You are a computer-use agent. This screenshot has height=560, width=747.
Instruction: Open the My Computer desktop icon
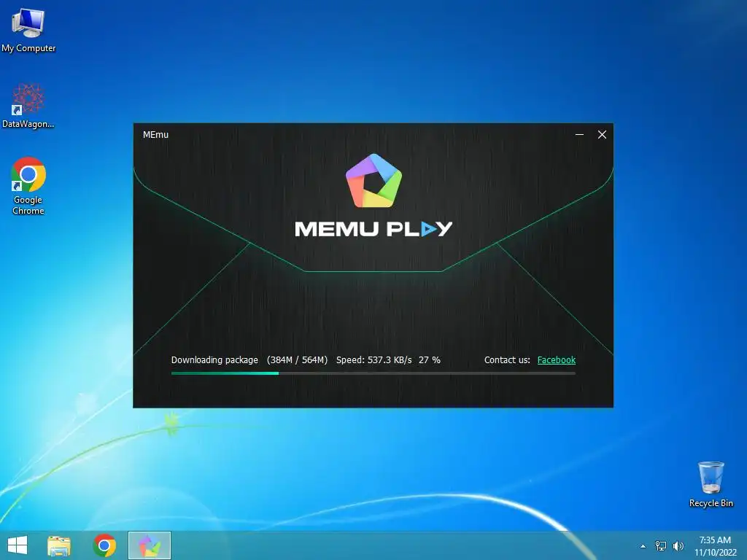click(x=28, y=29)
